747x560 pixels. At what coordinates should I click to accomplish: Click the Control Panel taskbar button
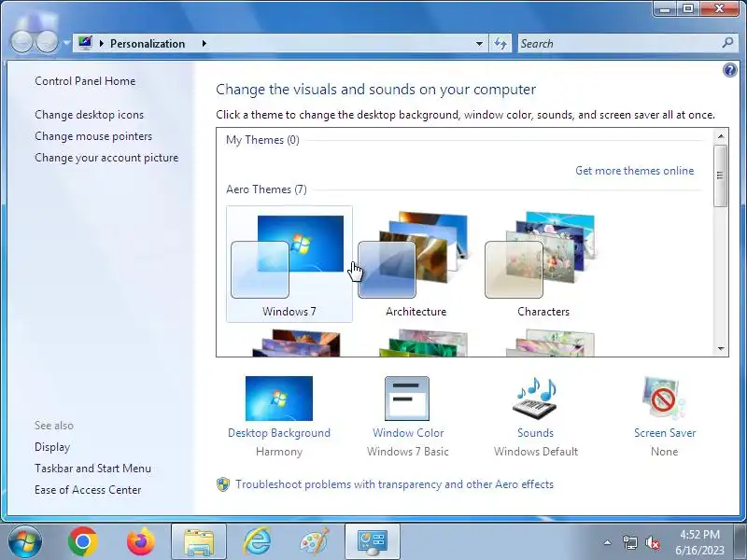coord(373,542)
